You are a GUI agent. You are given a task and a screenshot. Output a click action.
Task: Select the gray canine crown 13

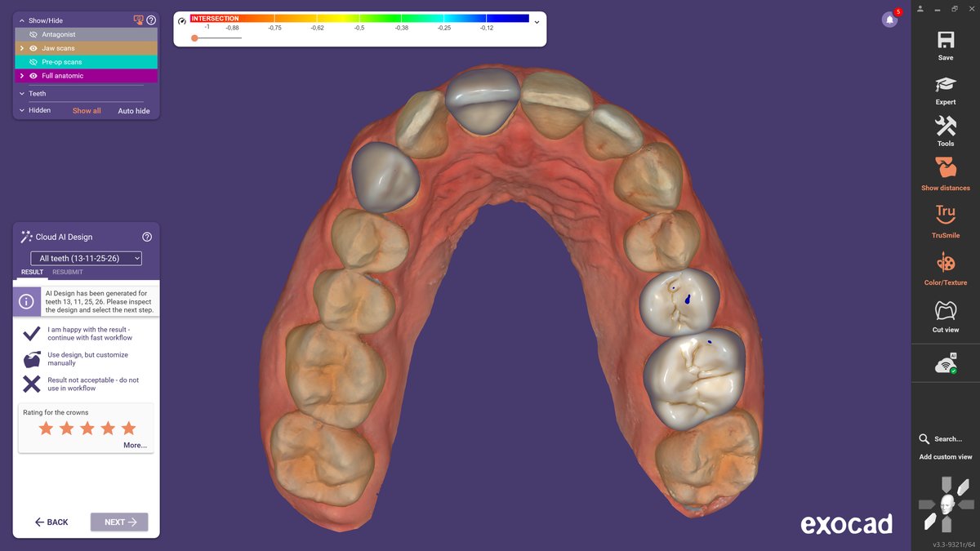point(385,178)
